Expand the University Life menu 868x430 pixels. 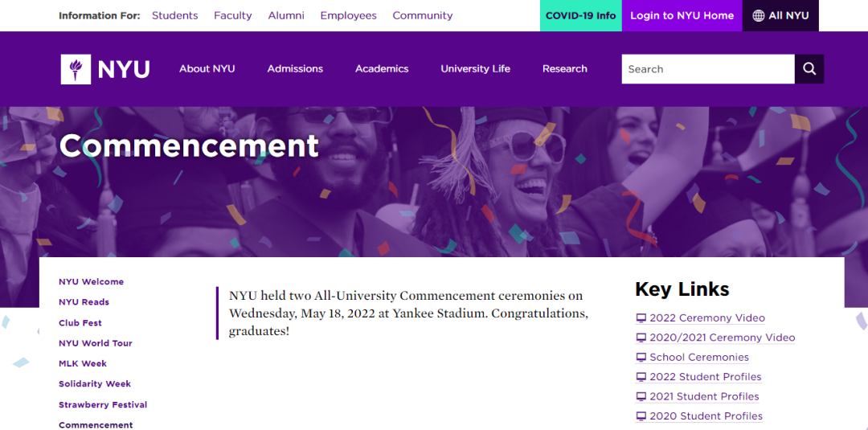click(x=475, y=69)
